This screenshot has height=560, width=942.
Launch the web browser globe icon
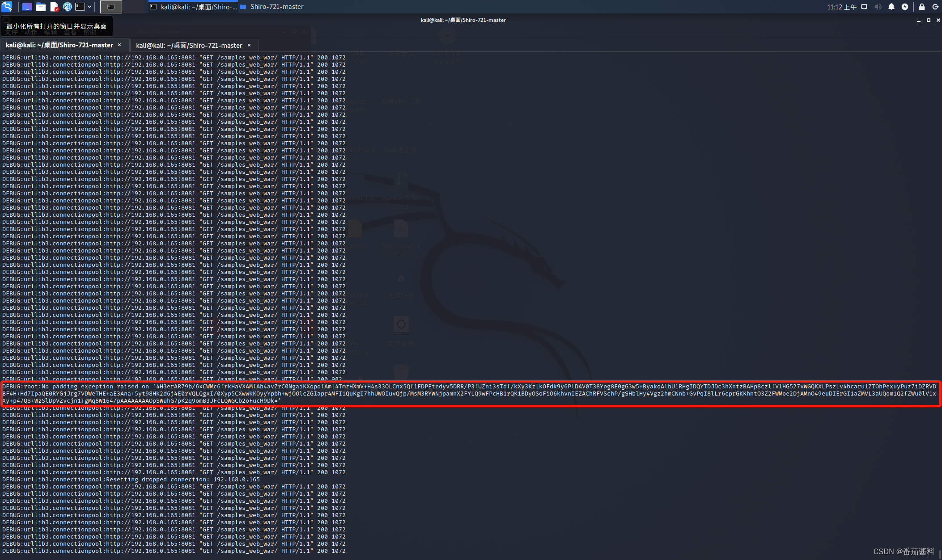click(68, 7)
